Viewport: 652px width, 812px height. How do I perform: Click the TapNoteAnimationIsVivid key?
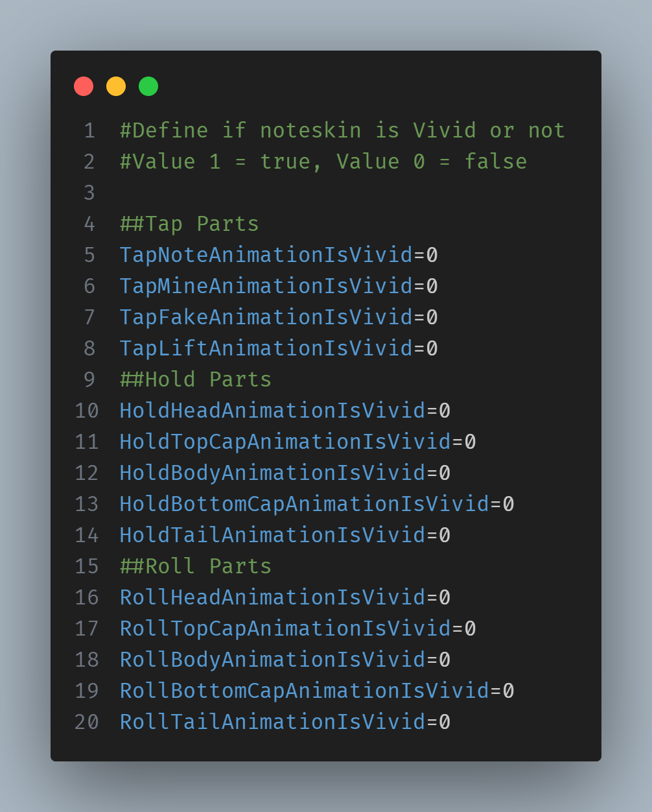click(x=266, y=255)
